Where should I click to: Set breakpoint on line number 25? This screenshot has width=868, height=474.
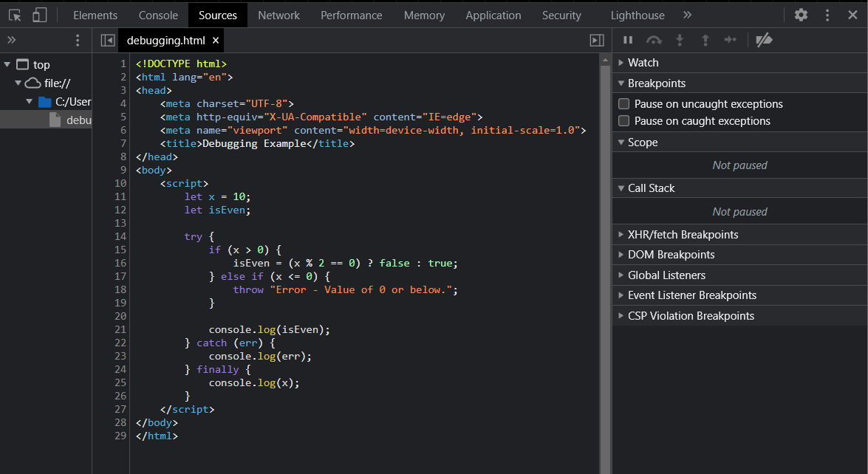coord(120,382)
